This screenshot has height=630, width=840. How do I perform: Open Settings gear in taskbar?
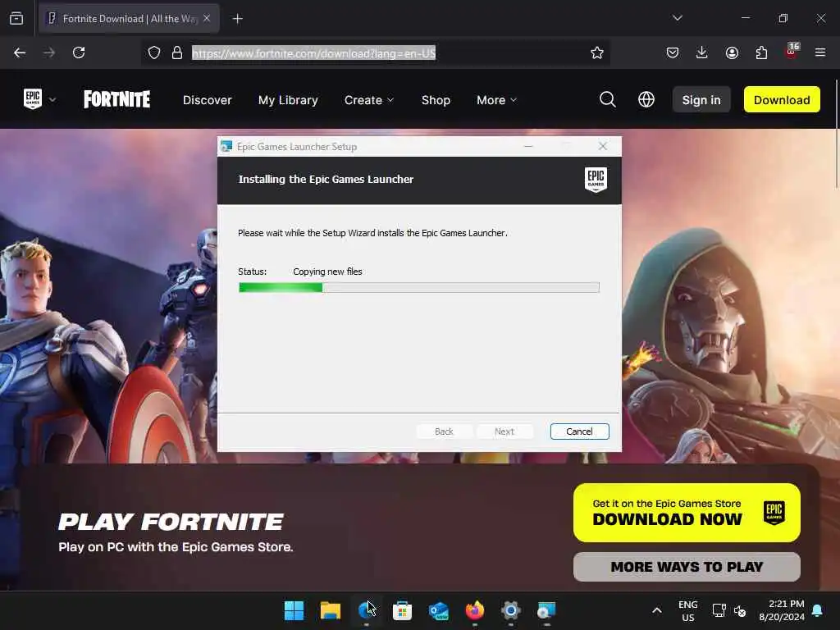coord(510,610)
